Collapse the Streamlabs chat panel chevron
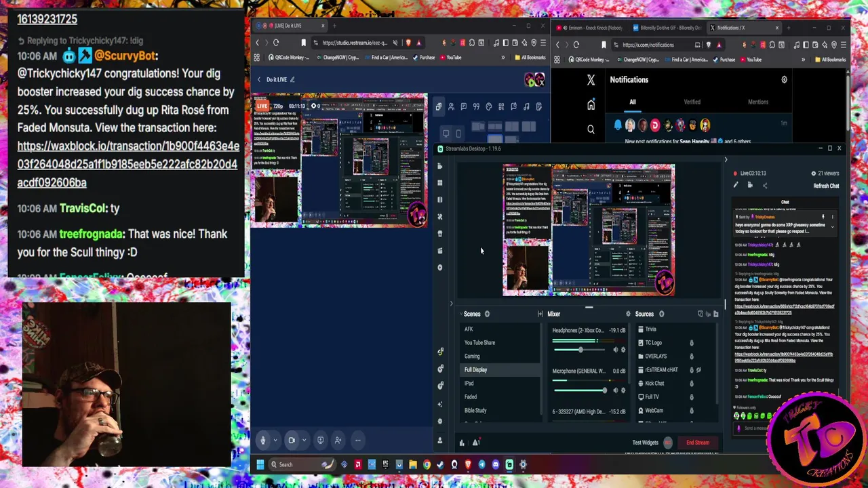This screenshot has height=488, width=868. pos(726,160)
